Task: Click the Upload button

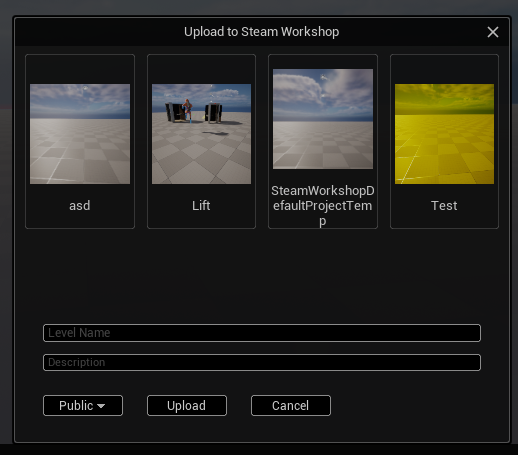Action: pyautogui.click(x=187, y=405)
